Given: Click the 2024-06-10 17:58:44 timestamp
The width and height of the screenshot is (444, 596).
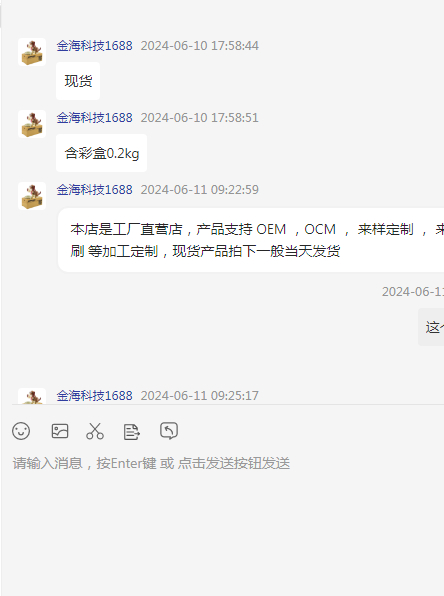Looking at the screenshot, I should 200,46.
